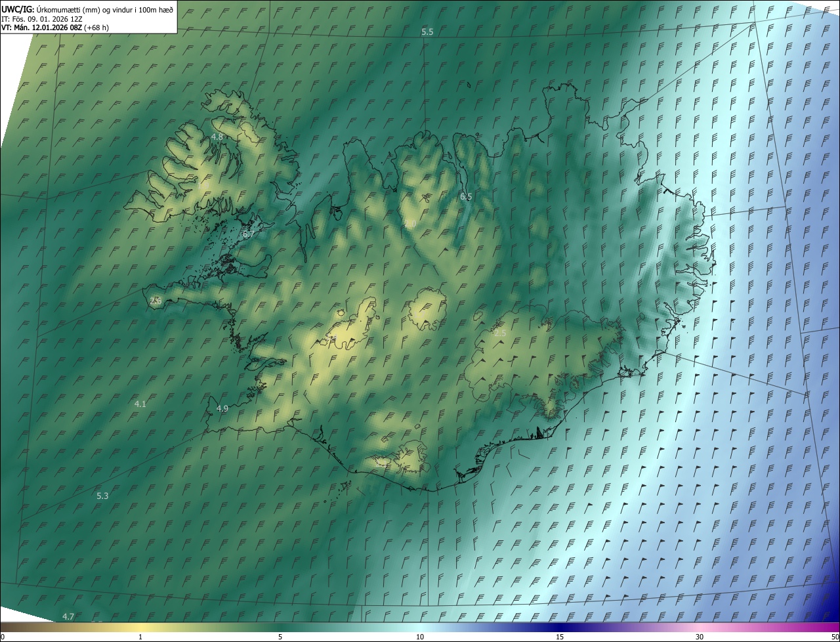This screenshot has height=642, width=840.
Task: Click the title text "UWC/IG: Úrkomumætti (mm) og vindur í 100m hæð"
Action: coord(87,9)
